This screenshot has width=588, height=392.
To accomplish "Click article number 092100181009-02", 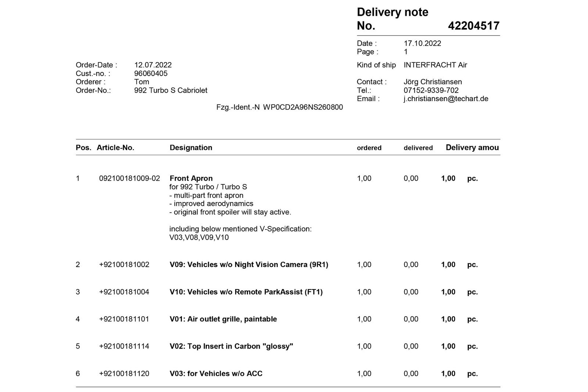I will click(x=129, y=179).
